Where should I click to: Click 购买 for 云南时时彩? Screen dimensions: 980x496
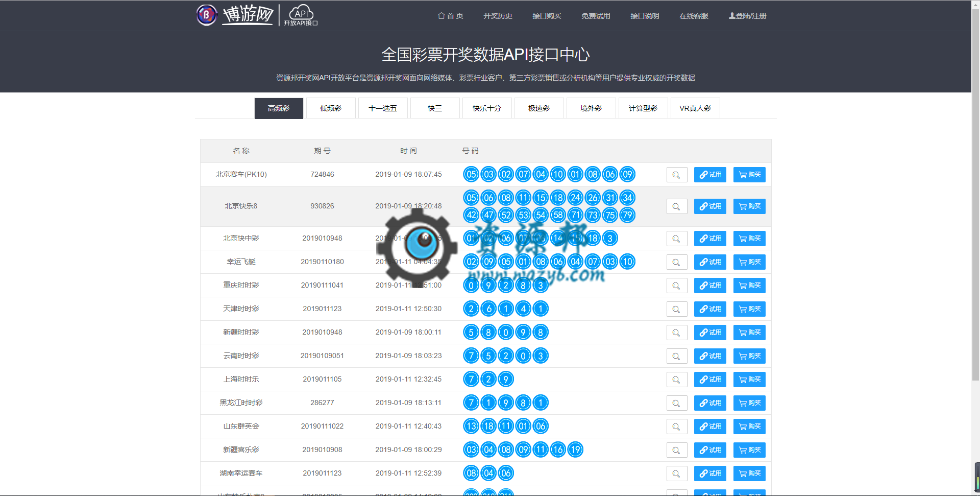[x=749, y=356]
